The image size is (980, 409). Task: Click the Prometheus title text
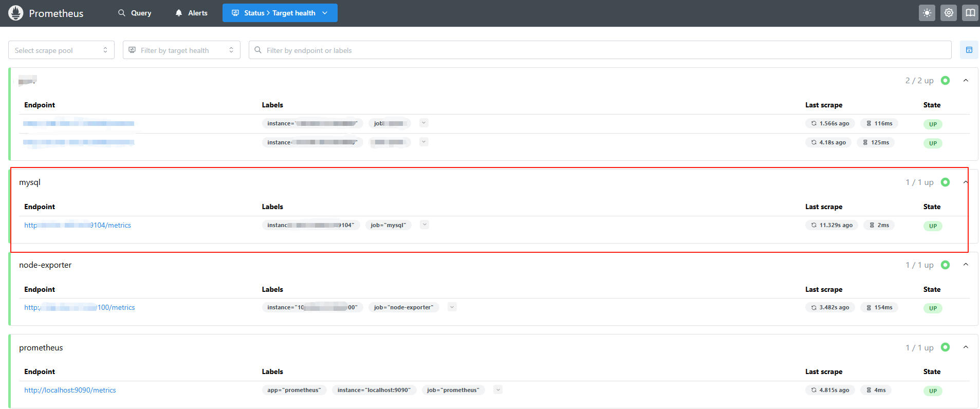point(56,13)
